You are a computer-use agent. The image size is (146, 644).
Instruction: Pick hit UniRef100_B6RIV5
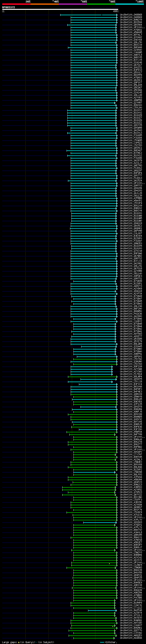(x=131, y=58)
